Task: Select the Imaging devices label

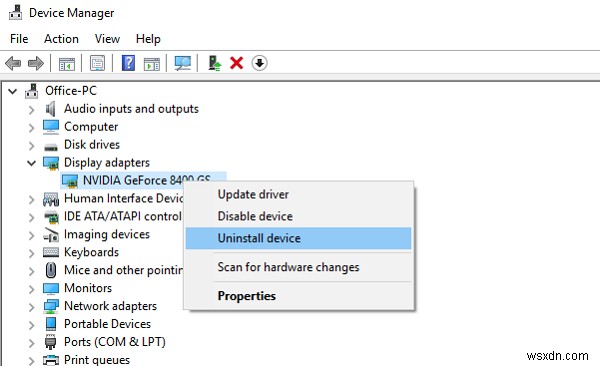Action: [107, 234]
